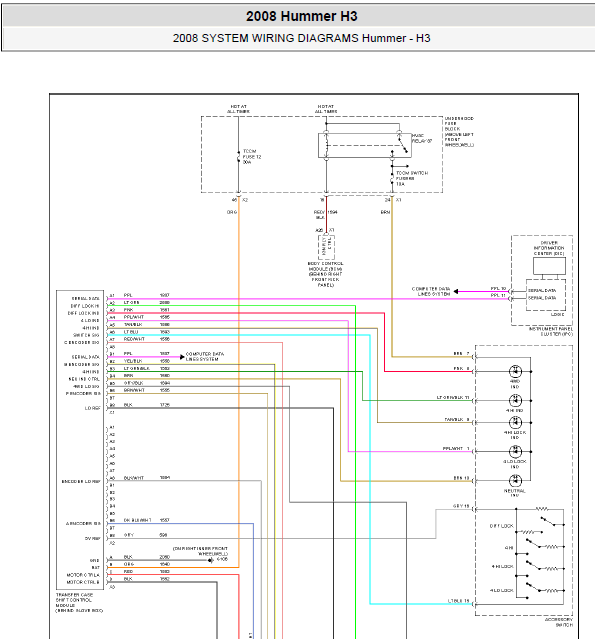This screenshot has width=595, height=639.
Task: Select the NEUTRAL IND lamp symbol
Action: tap(515, 481)
